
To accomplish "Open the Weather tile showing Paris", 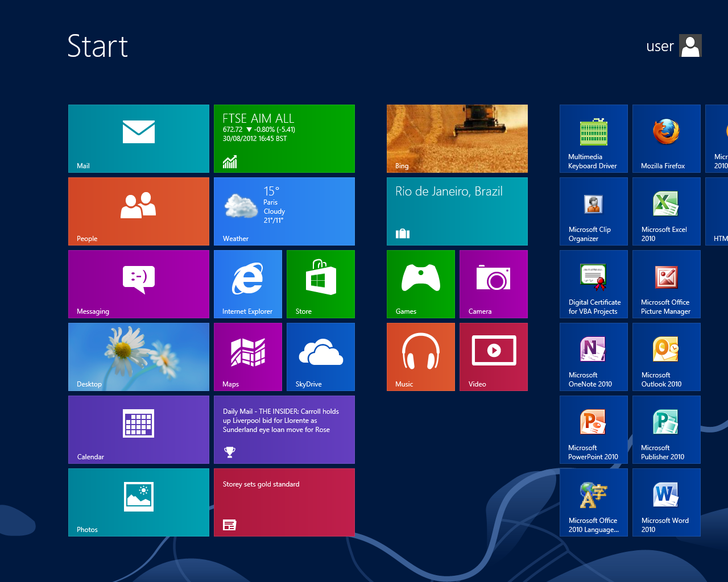I will point(284,211).
